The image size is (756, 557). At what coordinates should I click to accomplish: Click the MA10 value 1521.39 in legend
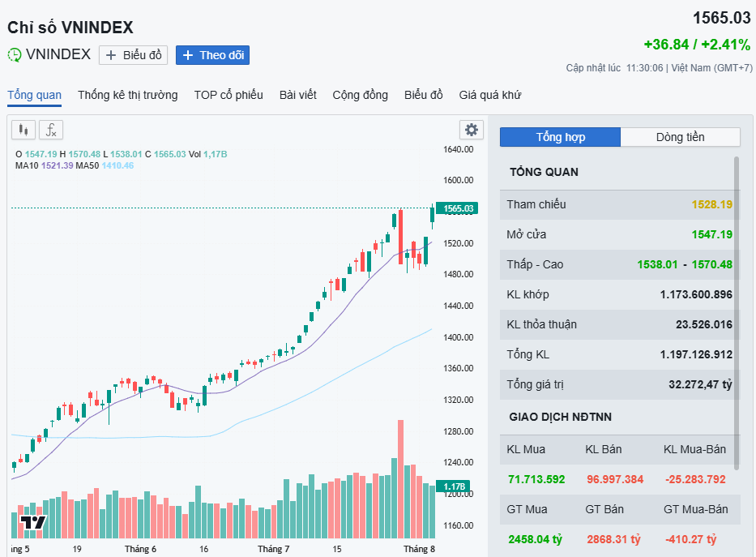57,165
